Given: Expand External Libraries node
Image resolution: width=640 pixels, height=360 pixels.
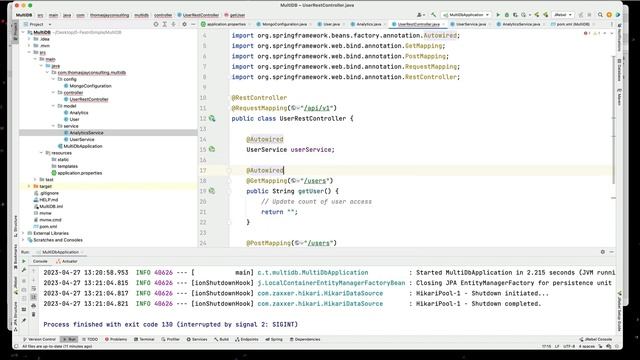Looking at the screenshot, I should pos(23,233).
